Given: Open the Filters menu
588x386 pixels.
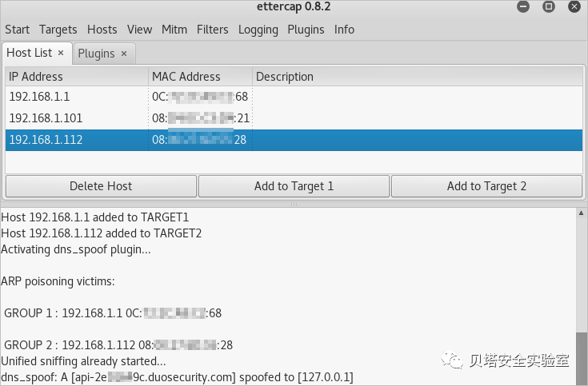Looking at the screenshot, I should (x=212, y=30).
